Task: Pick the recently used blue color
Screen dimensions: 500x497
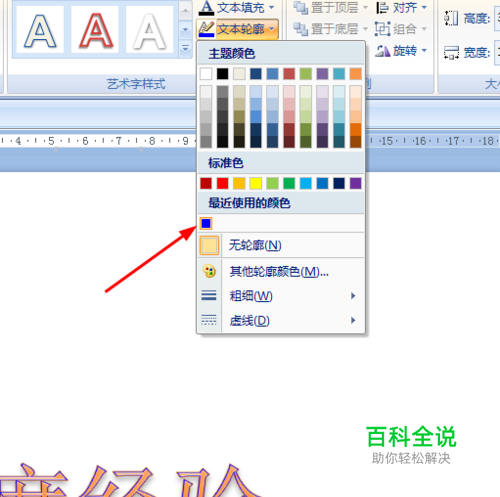Action: click(x=206, y=223)
